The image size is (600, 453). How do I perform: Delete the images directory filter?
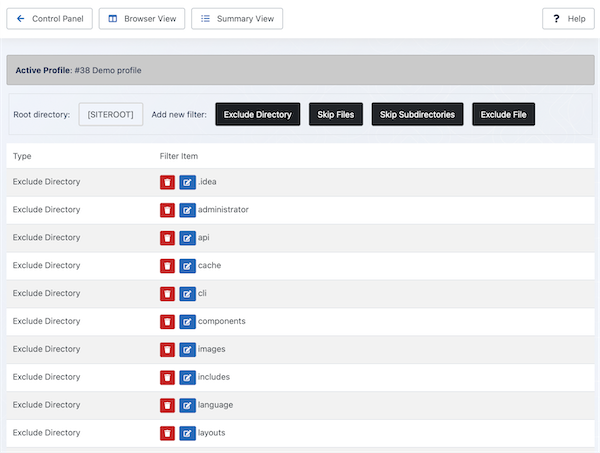pyautogui.click(x=167, y=350)
